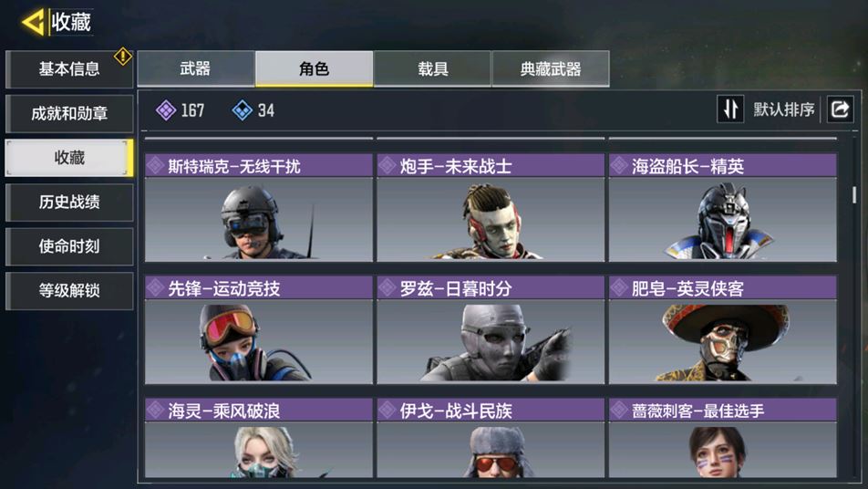The image size is (868, 489).
Task: Click the blue diamond rare count icon
Action: (242, 110)
